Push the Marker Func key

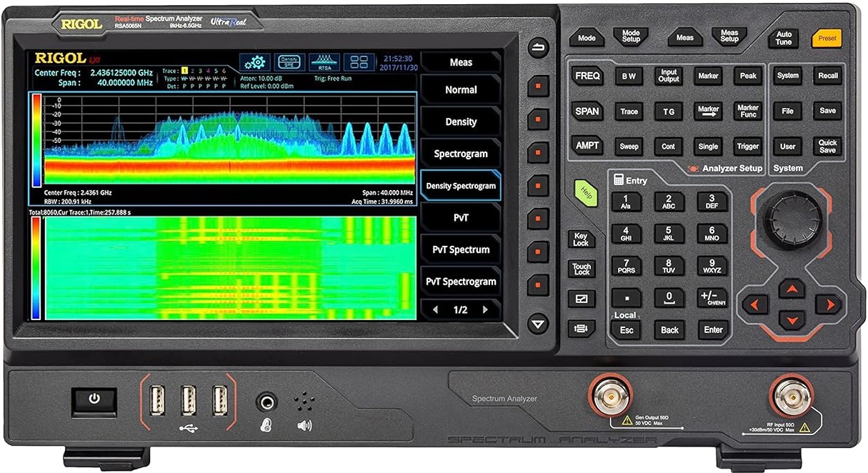point(748,111)
